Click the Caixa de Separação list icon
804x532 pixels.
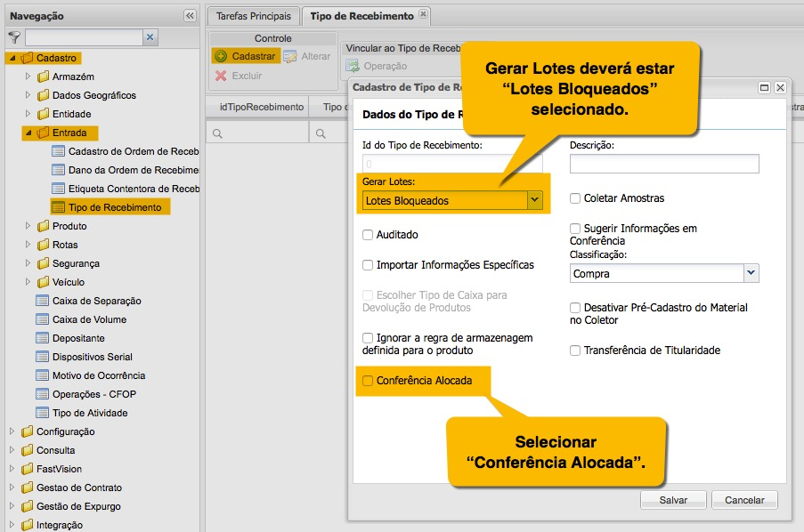tap(43, 301)
